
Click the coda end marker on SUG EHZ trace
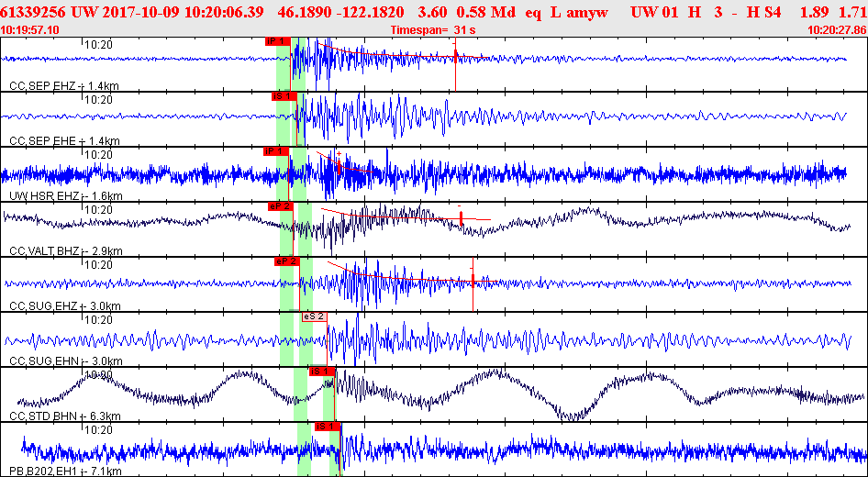point(473,281)
